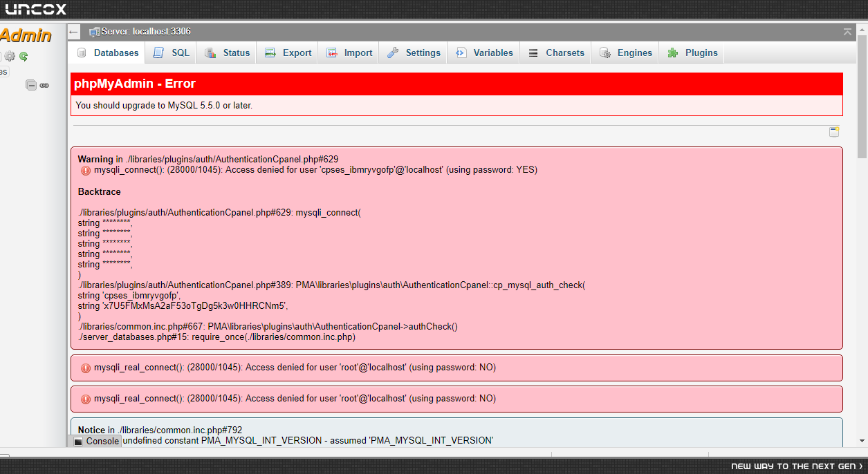Switch to the SQL tab
This screenshot has height=474, width=868.
coord(172,53)
